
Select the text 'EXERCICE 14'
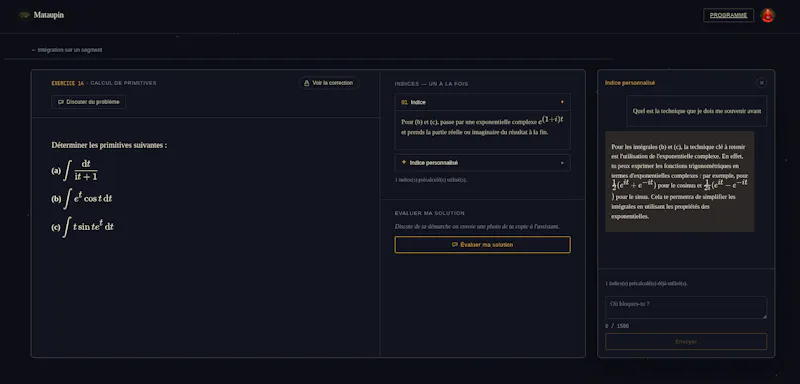[67, 83]
